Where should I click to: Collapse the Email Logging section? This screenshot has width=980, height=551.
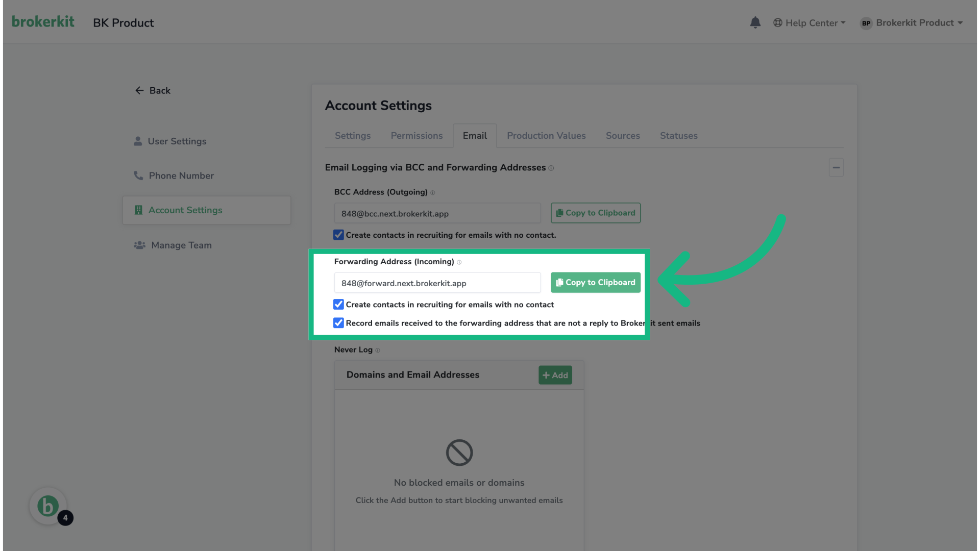pyautogui.click(x=836, y=167)
